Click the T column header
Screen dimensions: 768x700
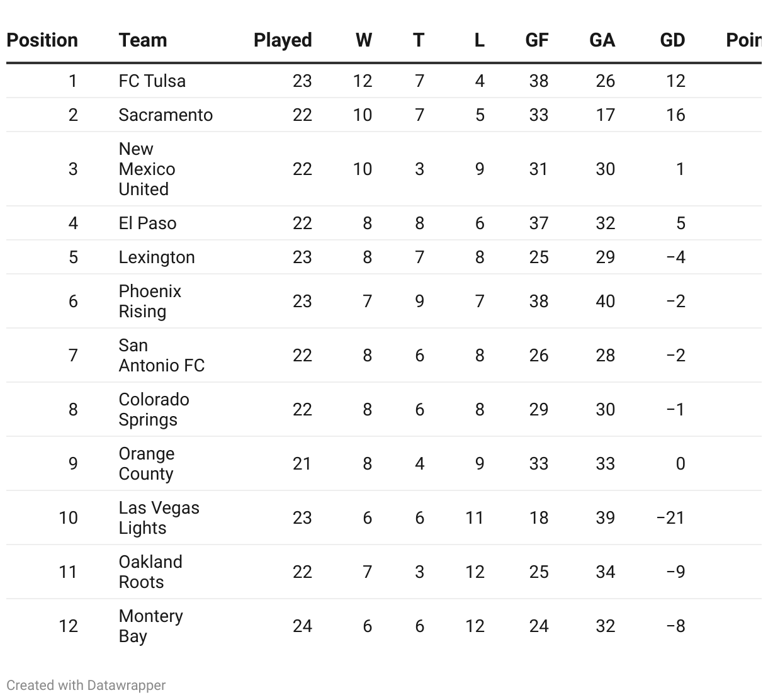point(419,40)
